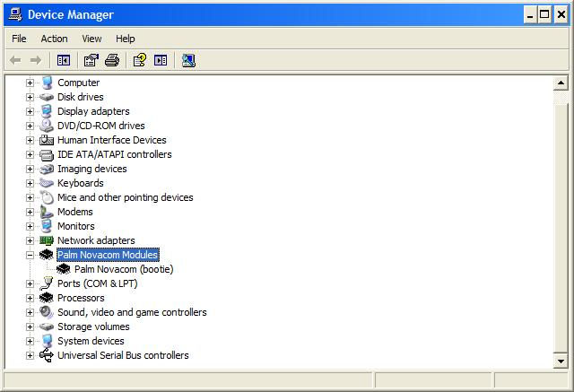Maximize the Device Manager window
This screenshot has width=574, height=392.
[x=544, y=14]
